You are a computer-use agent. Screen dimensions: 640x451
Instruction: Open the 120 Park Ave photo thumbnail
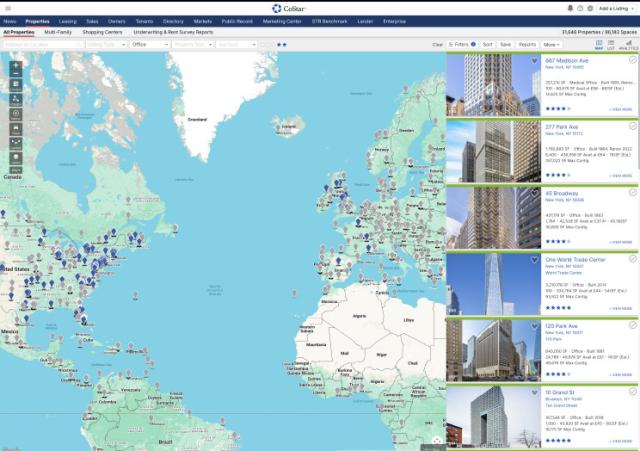point(493,351)
